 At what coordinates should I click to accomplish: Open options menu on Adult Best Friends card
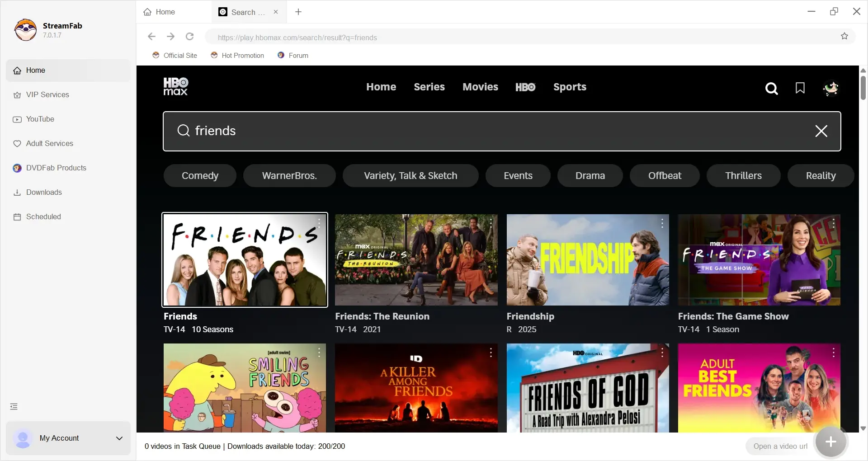(834, 353)
